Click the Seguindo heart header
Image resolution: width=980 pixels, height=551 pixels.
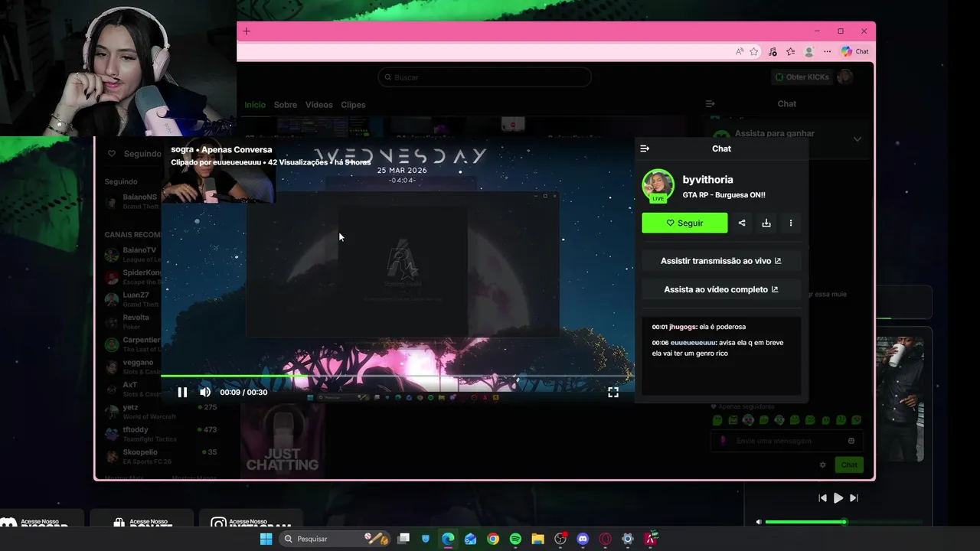pos(135,153)
